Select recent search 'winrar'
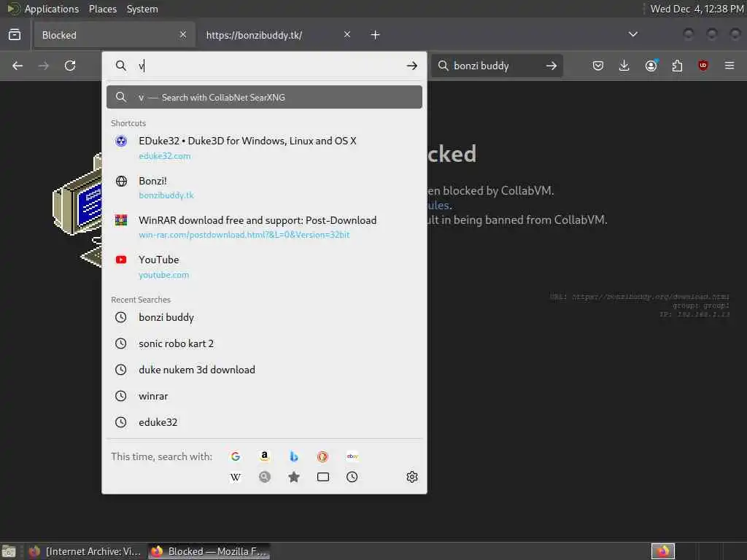Screen dimensions: 747x560 264,396
